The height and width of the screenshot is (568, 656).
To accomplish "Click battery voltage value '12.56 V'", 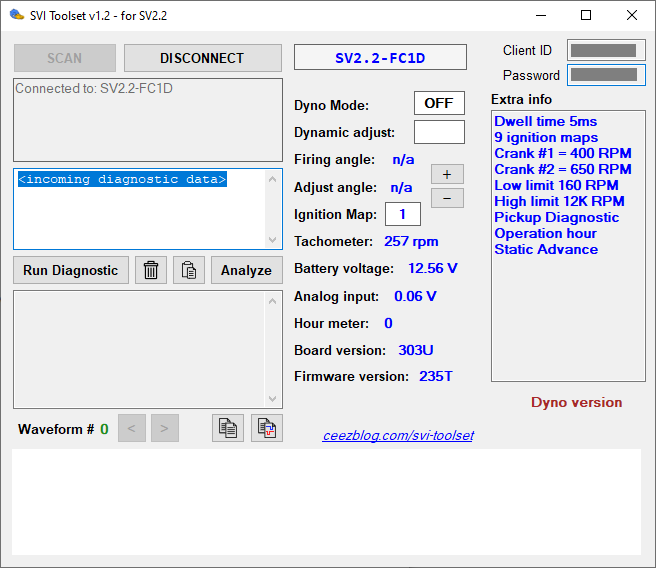I will point(433,268).
